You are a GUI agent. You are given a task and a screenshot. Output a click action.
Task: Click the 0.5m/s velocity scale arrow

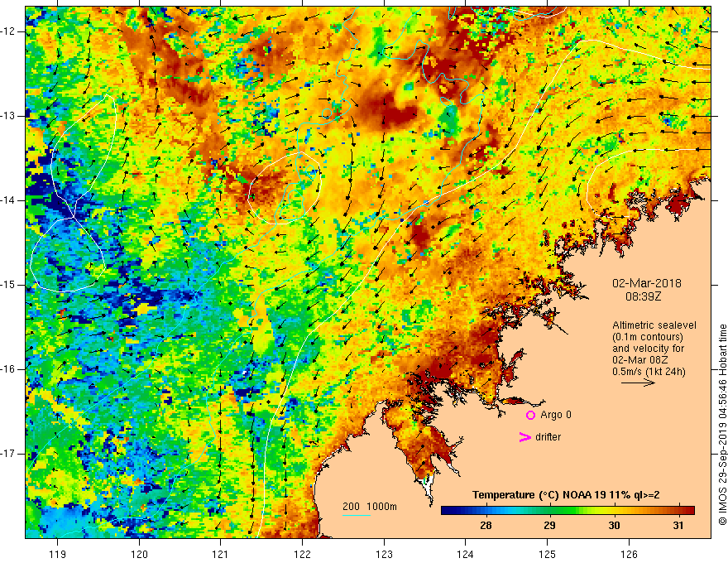tap(638, 383)
